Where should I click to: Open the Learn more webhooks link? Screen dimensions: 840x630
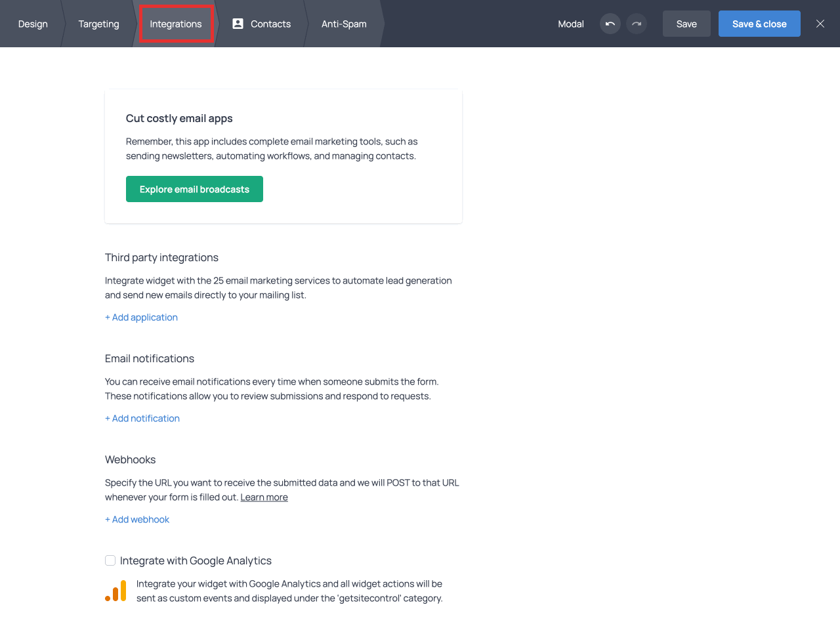tap(264, 497)
